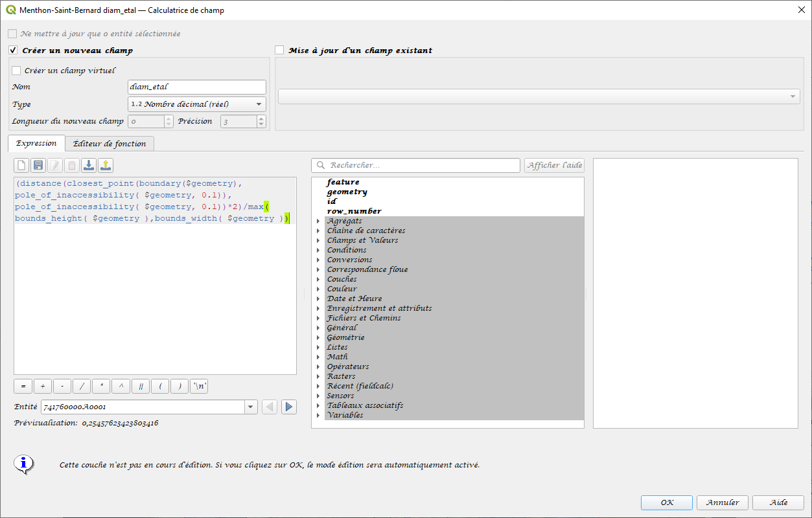Open help with the Aide button
This screenshot has width=812, height=518.
pyautogui.click(x=778, y=502)
